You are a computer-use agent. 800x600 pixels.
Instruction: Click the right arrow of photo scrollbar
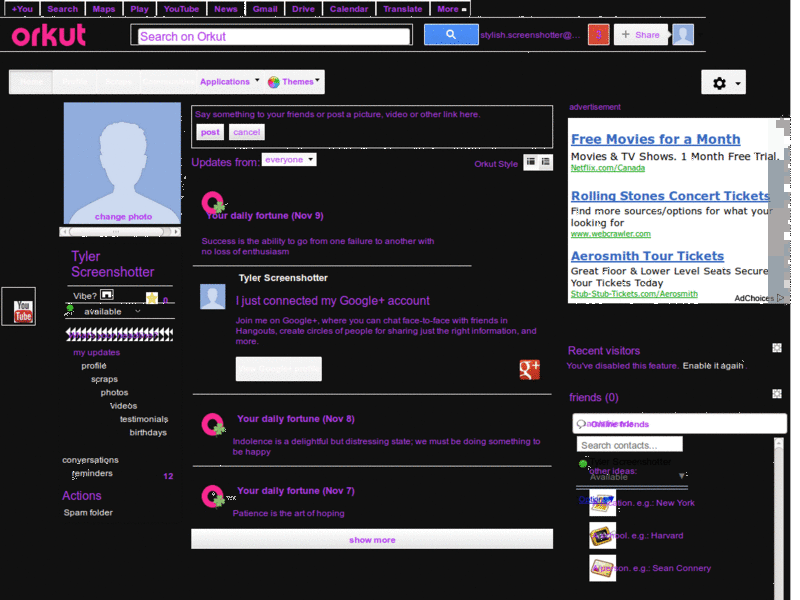[176, 232]
